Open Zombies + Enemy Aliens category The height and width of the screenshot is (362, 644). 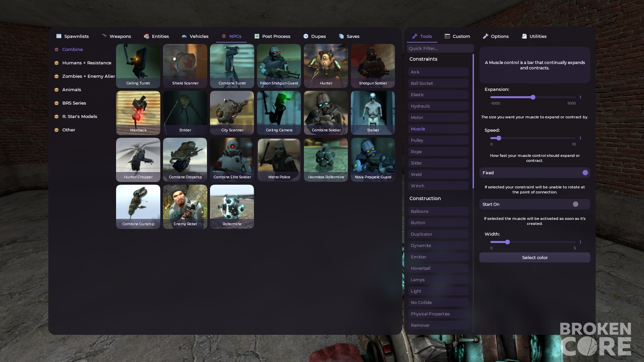click(x=85, y=76)
